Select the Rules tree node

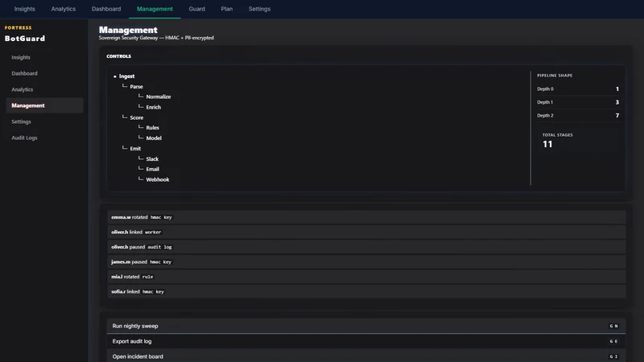[x=152, y=128]
